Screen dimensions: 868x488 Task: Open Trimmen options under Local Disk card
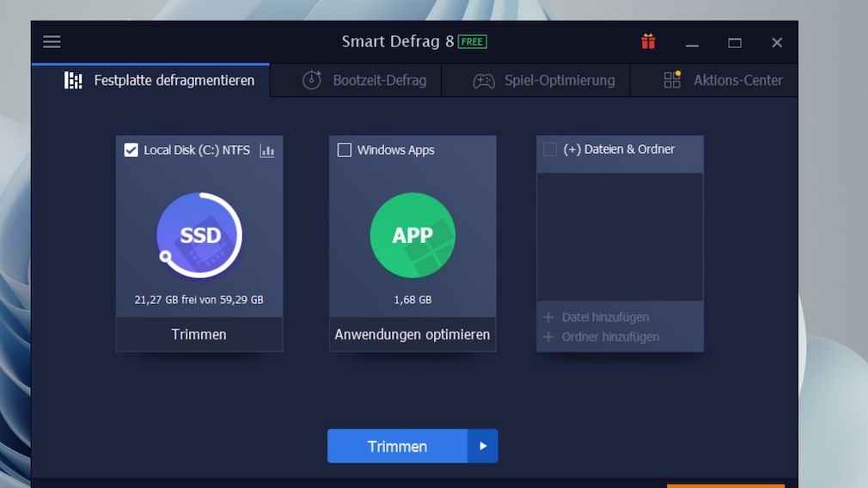click(199, 334)
